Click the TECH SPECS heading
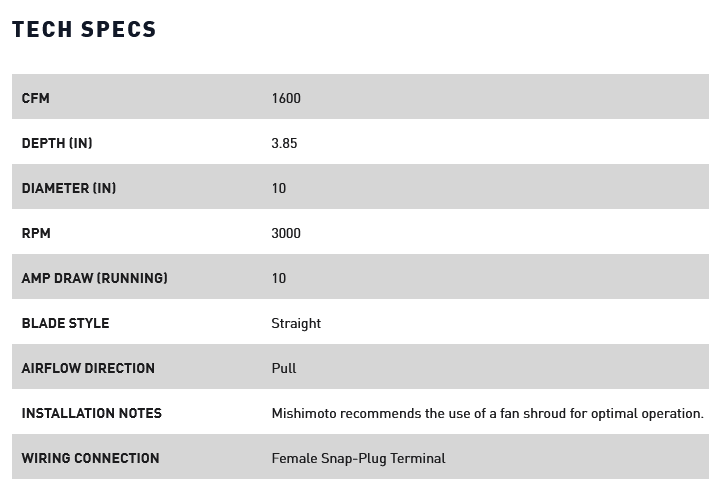 84,30
